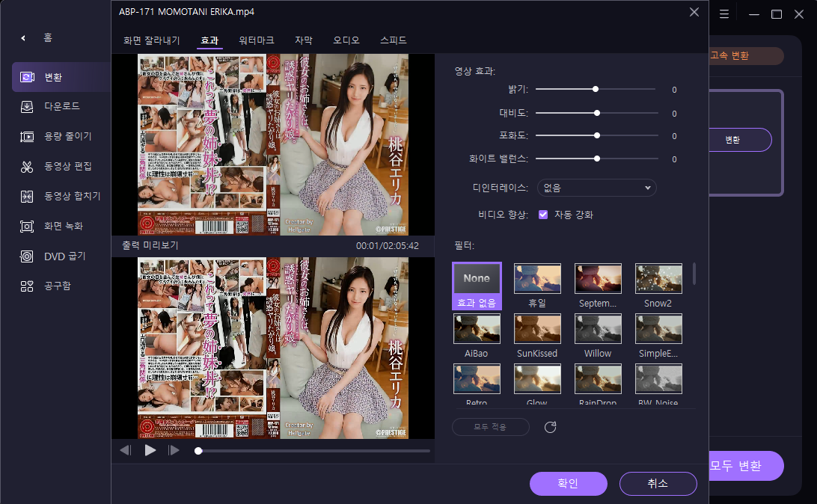Click the 확인 confirm button
Screen dimensions: 817x504
[x=569, y=484]
